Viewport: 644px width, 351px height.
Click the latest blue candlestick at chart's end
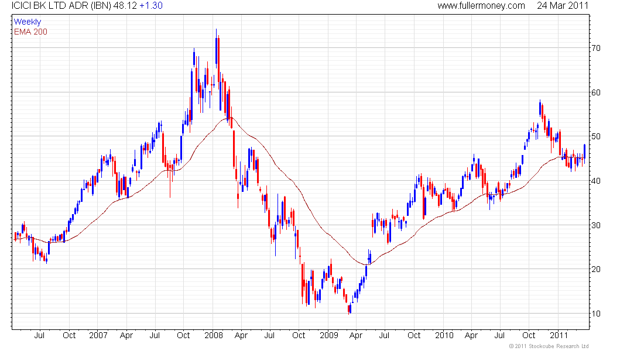pos(584,153)
